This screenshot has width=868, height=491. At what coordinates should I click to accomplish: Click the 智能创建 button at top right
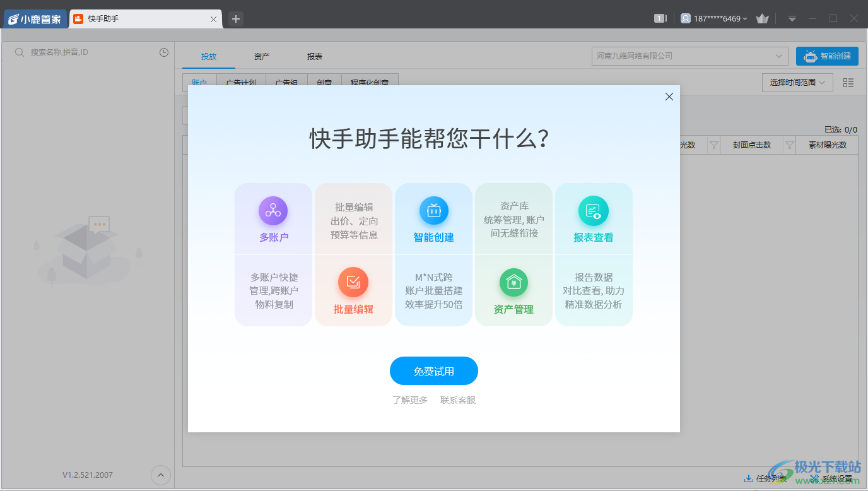(x=827, y=56)
